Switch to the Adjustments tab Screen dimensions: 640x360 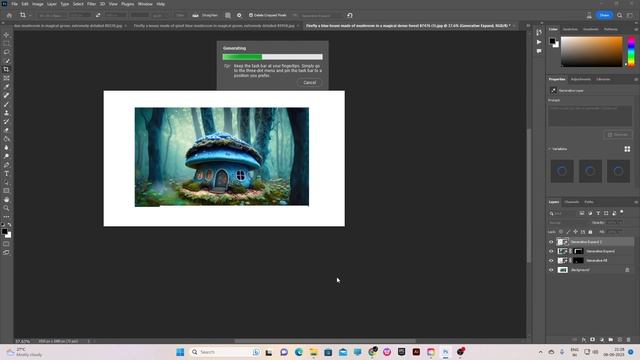coord(580,79)
